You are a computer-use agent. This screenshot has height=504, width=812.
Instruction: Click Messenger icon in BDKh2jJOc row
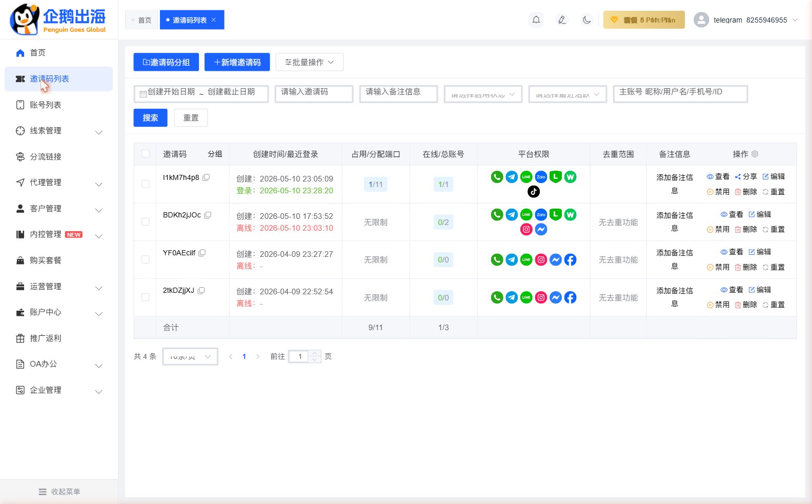(x=541, y=229)
